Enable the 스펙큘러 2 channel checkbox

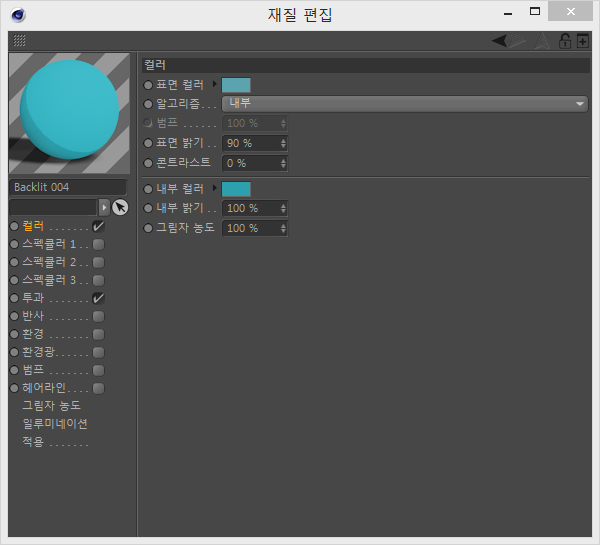[x=98, y=262]
